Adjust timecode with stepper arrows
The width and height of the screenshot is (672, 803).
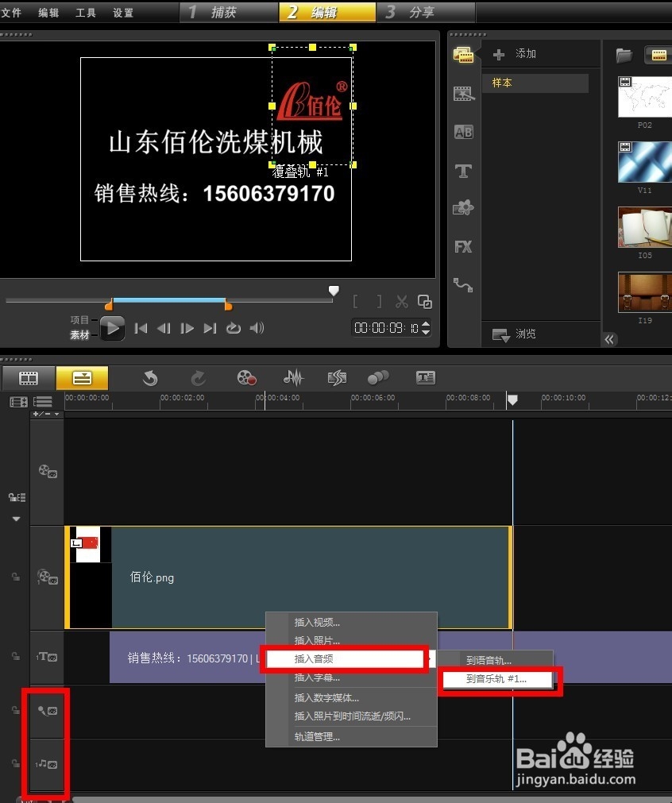(x=426, y=328)
